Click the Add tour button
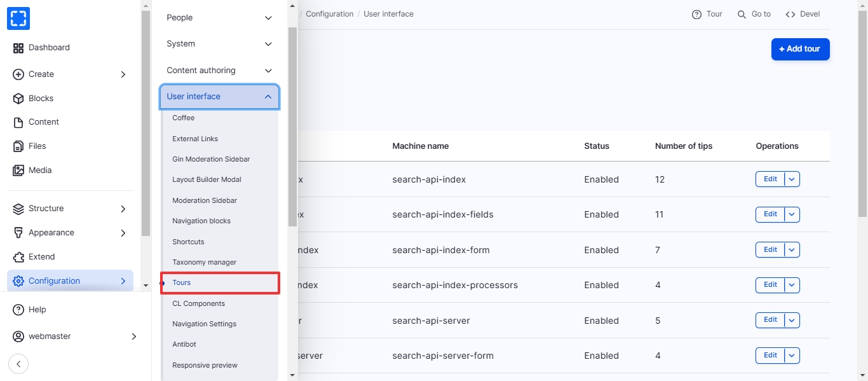The width and height of the screenshot is (868, 381). pyautogui.click(x=800, y=49)
